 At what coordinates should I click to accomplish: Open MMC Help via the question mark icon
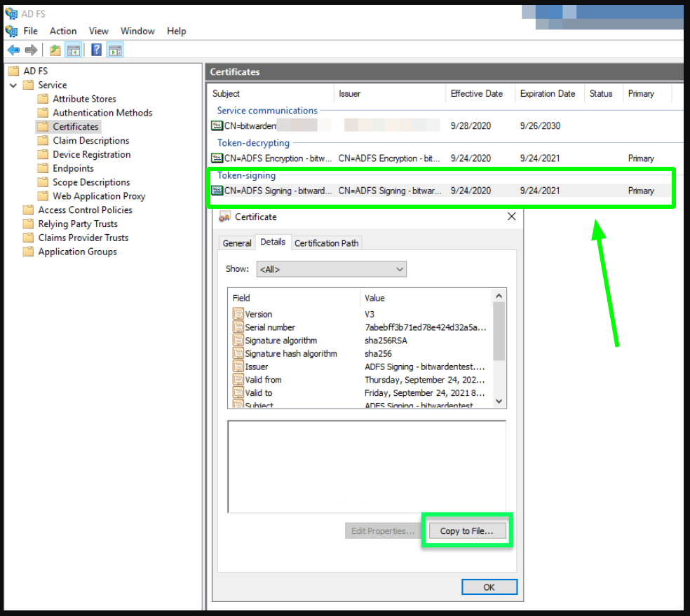(x=96, y=49)
